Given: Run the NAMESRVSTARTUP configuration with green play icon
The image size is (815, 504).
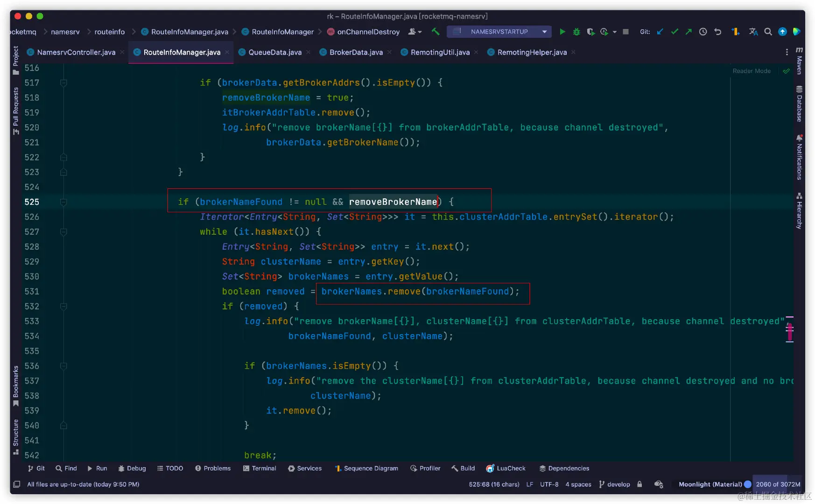Looking at the screenshot, I should tap(562, 32).
